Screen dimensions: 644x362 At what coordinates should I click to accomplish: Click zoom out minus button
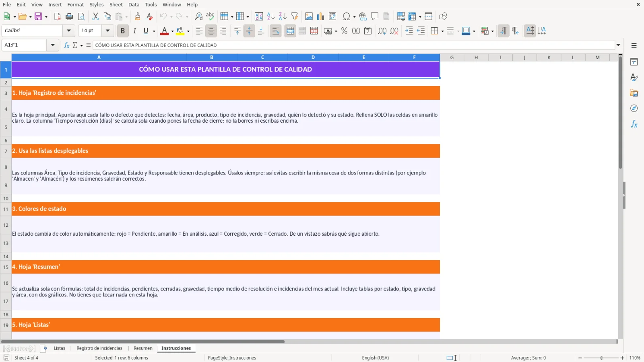coord(580,358)
